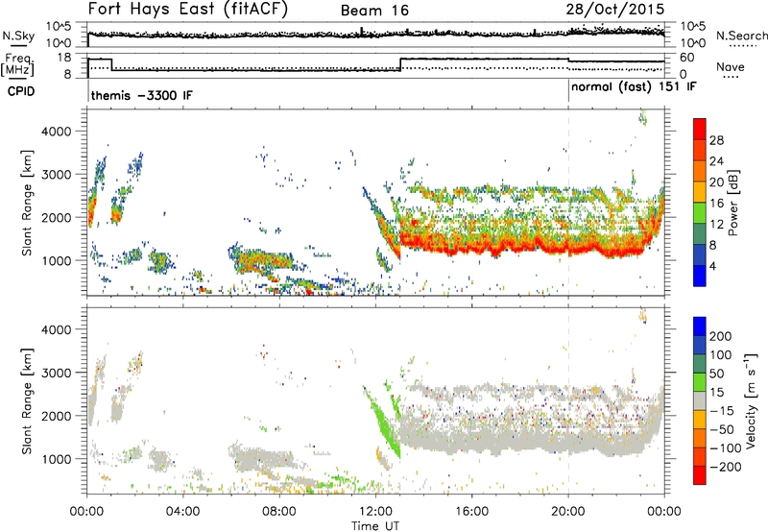Click the 'Freq. [MHz]' axis label
Image resolution: width=768 pixels, height=532 pixels.
pyautogui.click(x=17, y=64)
